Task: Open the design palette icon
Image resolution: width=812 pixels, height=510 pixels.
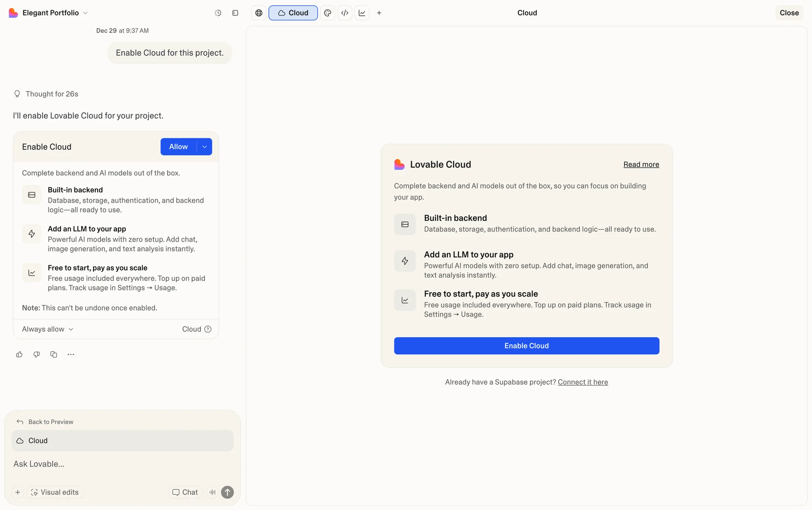Action: click(x=327, y=13)
